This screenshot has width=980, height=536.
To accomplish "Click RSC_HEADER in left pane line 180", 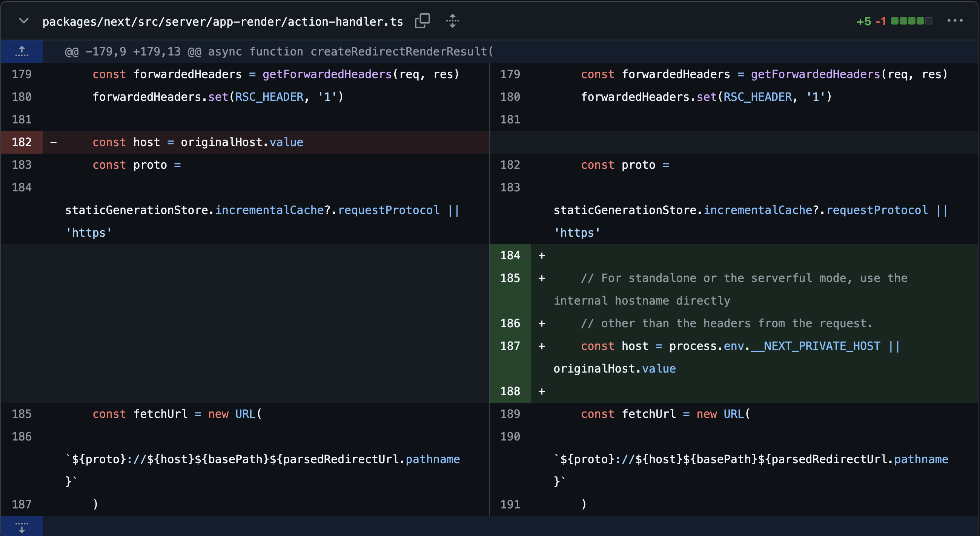I will pos(269,97).
